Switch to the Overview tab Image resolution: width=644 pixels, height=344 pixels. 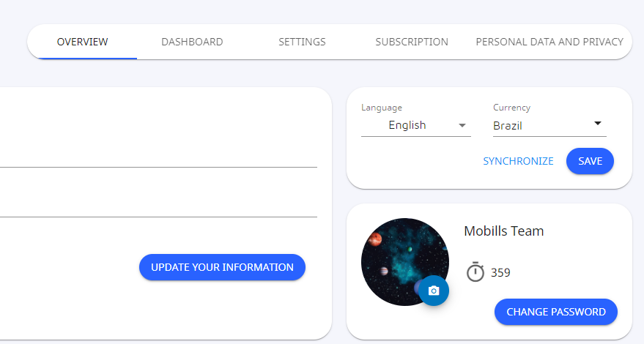[82, 42]
